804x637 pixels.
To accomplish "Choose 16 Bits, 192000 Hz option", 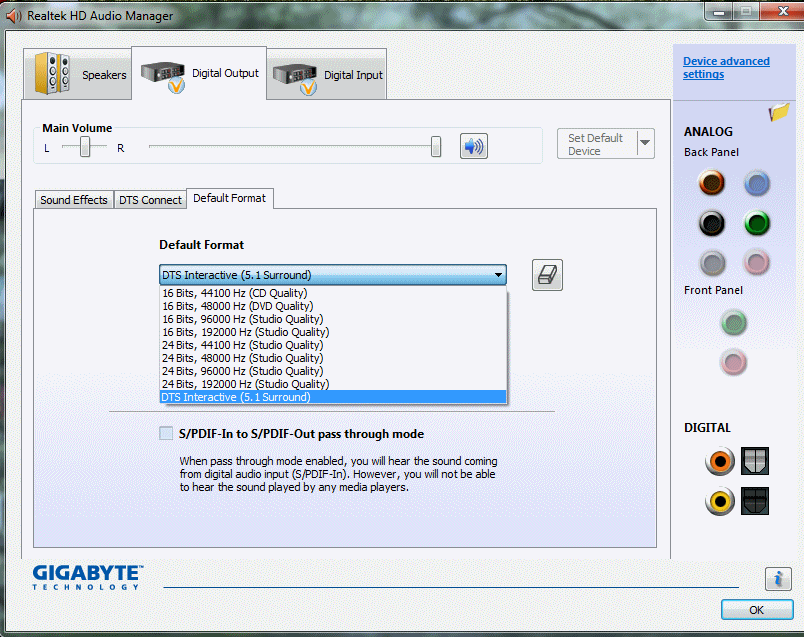I will click(x=333, y=332).
